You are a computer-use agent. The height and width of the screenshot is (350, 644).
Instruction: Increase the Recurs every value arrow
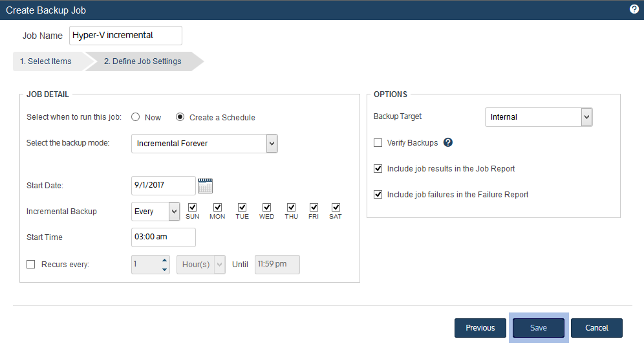click(x=164, y=260)
